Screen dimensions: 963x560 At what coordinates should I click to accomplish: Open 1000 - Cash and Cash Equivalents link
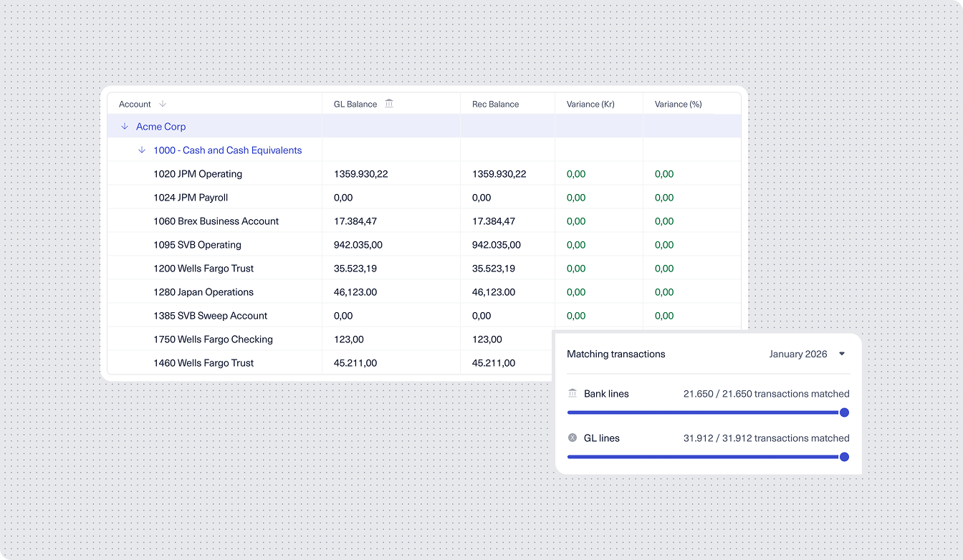tap(227, 150)
